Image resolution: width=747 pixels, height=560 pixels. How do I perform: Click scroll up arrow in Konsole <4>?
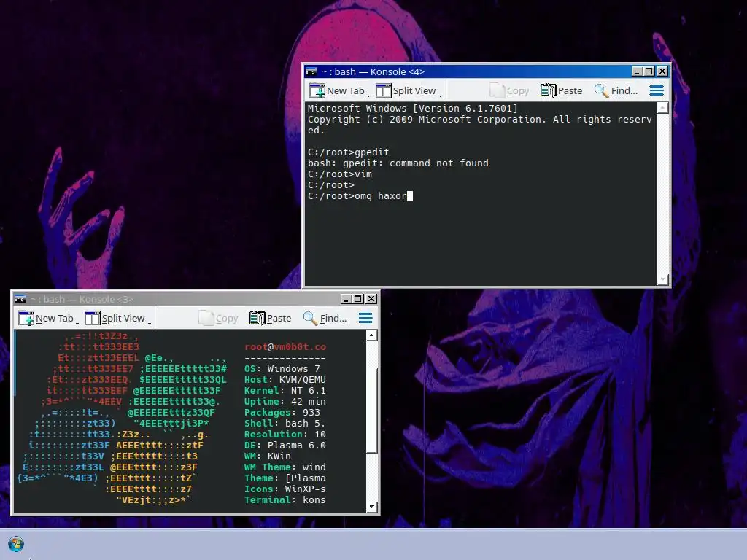tap(662, 108)
